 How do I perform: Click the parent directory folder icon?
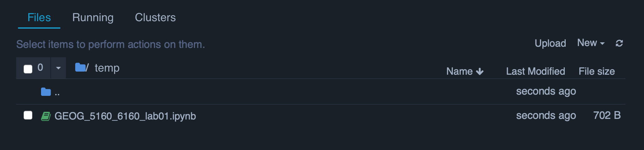click(x=46, y=92)
